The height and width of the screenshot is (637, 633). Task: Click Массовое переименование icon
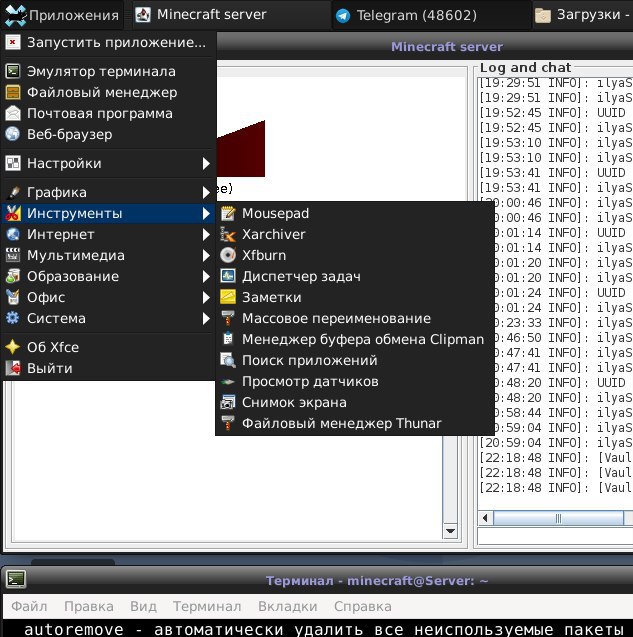pyautogui.click(x=228, y=318)
